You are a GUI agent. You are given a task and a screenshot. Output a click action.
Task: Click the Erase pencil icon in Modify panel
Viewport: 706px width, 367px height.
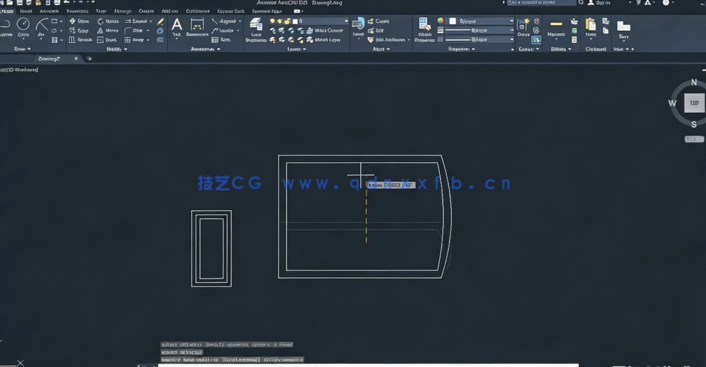[x=160, y=21]
